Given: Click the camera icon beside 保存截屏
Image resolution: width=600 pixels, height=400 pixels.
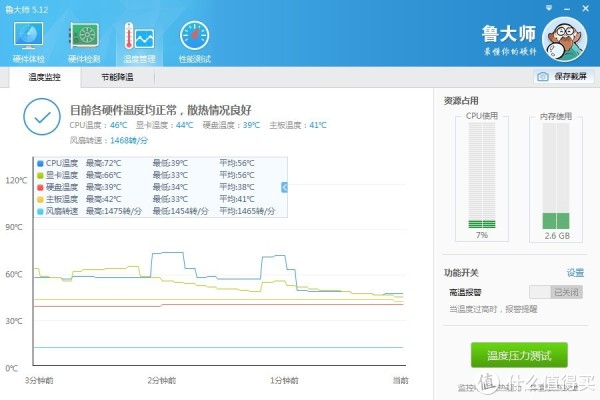Looking at the screenshot, I should click(543, 77).
